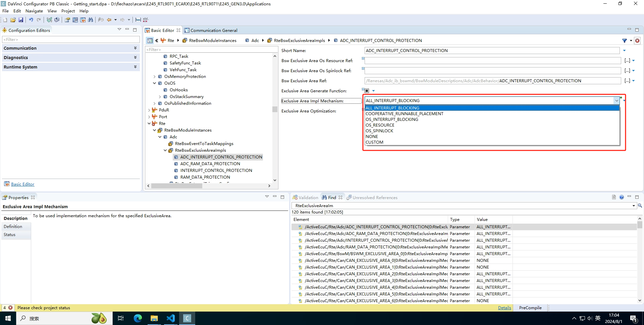
Task: Click the Details link in the status bar
Action: [504, 308]
